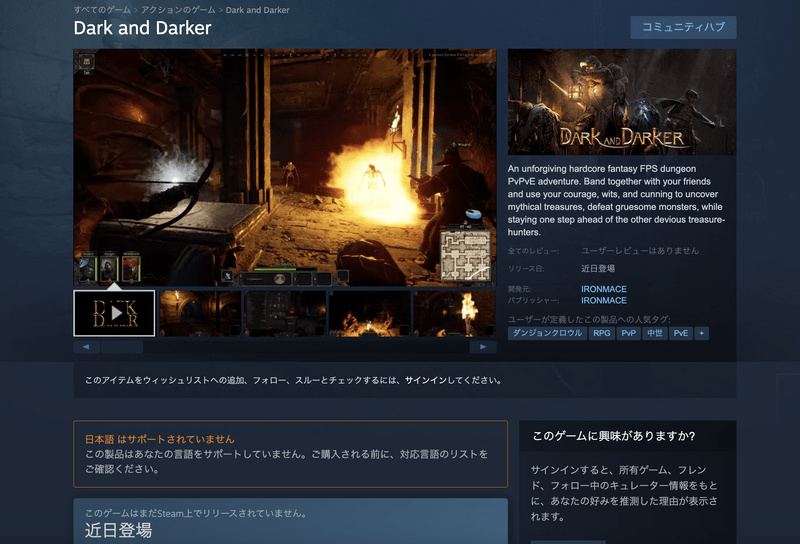Click the Dark and Darker header capsule image

coord(622,102)
